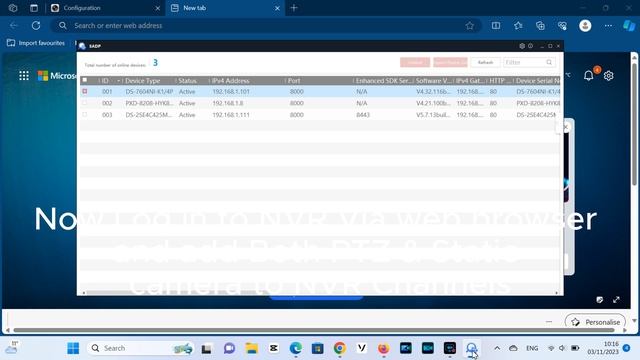640x360 pixels.
Task: Switch to Configuration browser tab
Action: [x=104, y=8]
